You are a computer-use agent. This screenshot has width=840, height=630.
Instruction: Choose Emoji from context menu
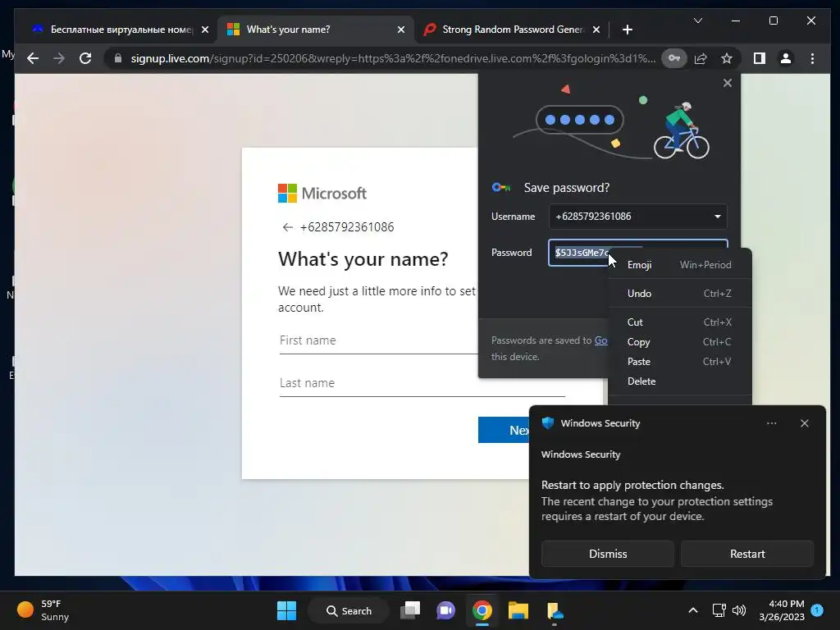[x=679, y=265]
